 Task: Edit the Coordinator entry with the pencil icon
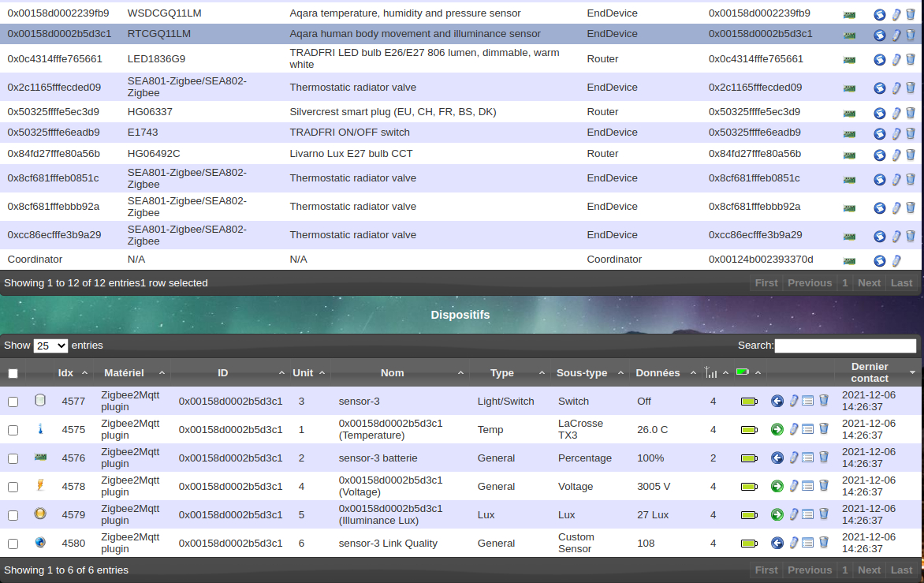pos(896,260)
